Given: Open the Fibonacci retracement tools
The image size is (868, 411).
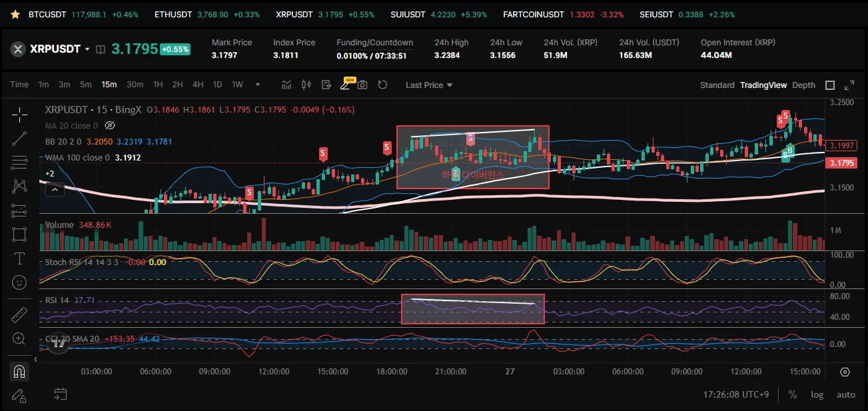Looking at the screenshot, I should tap(19, 163).
